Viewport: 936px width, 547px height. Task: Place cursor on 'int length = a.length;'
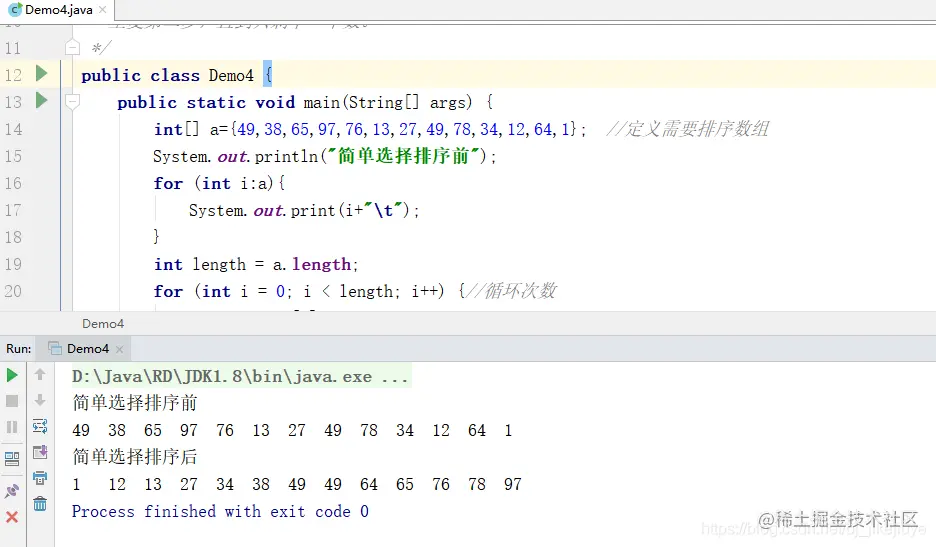pos(255,264)
